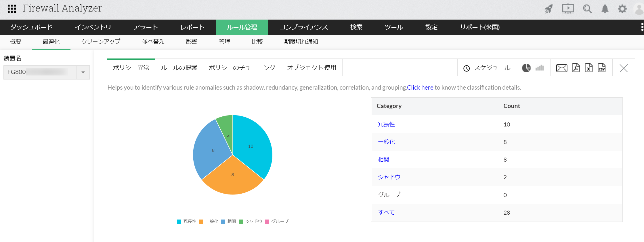Expand the 装置名 device dropdown
The width and height of the screenshot is (644, 242).
click(x=83, y=72)
